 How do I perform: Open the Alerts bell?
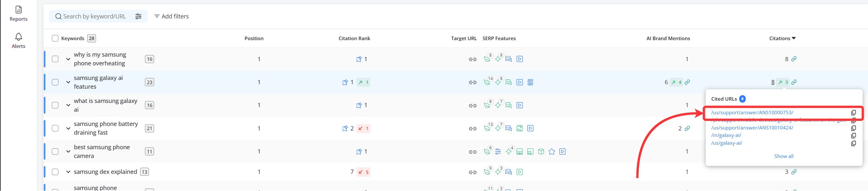(18, 41)
